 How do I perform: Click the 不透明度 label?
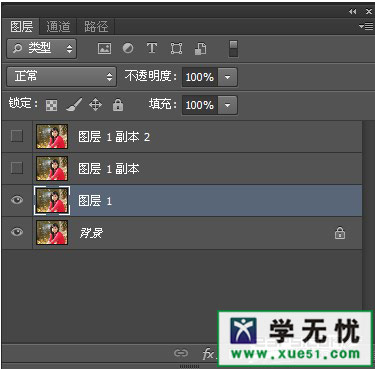tap(151, 76)
